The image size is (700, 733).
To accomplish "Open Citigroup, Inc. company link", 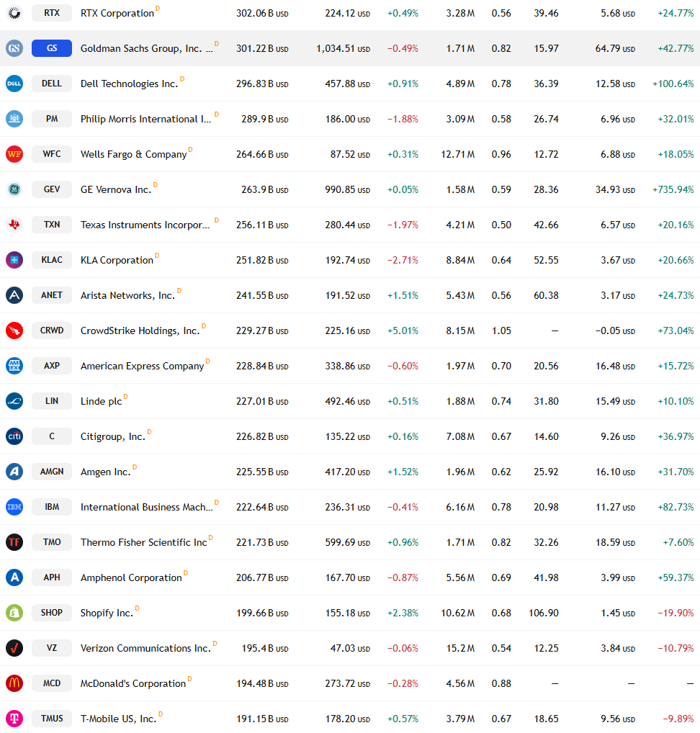I will 113,436.
